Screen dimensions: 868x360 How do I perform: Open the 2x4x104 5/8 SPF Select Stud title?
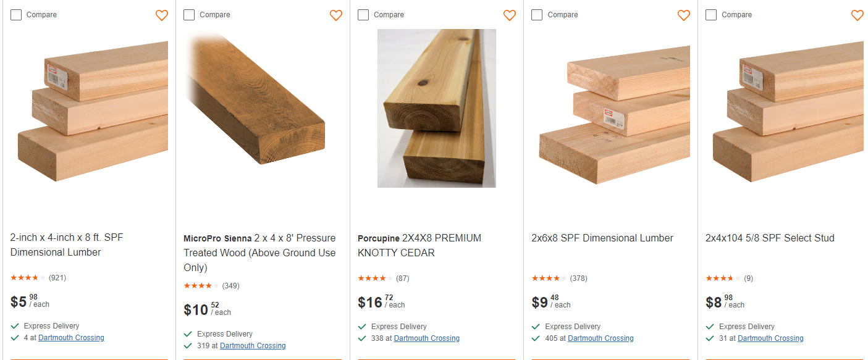point(770,238)
